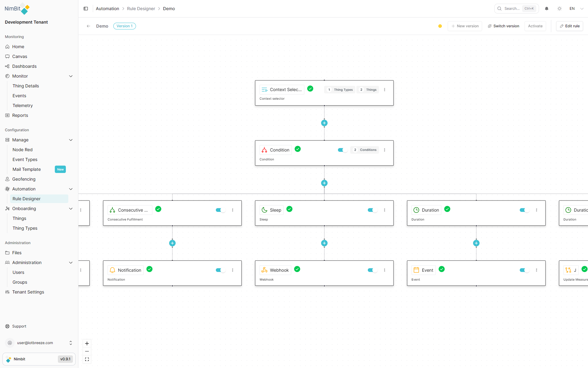Toggle off the Notification node

[220, 270]
